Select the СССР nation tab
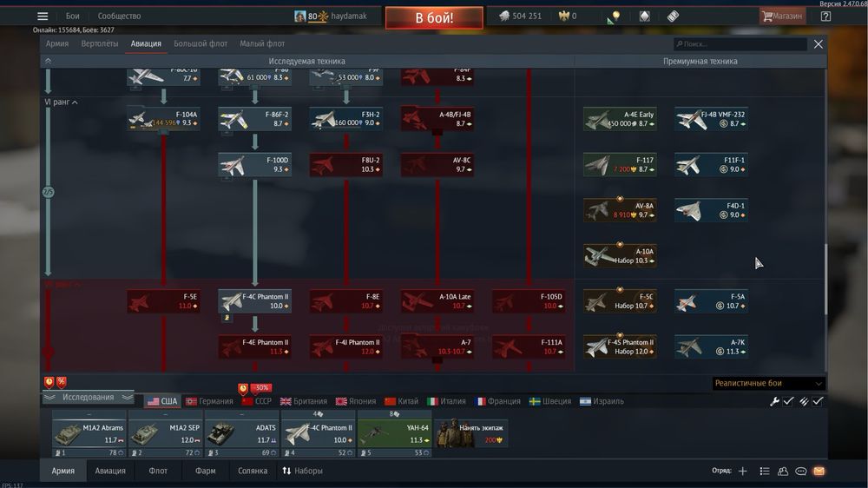Viewport: 868px width, 488px height. coord(257,401)
